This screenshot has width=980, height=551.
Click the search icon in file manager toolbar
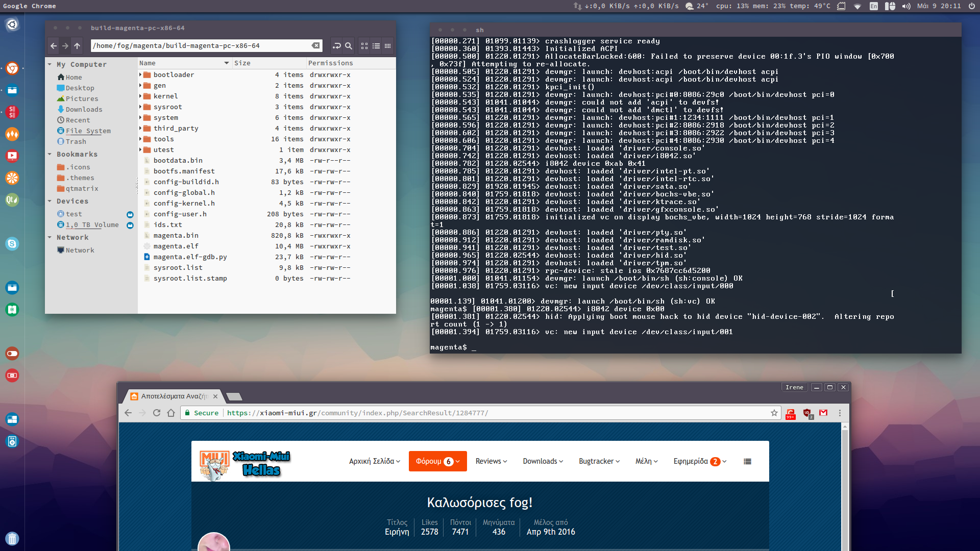pos(349,46)
